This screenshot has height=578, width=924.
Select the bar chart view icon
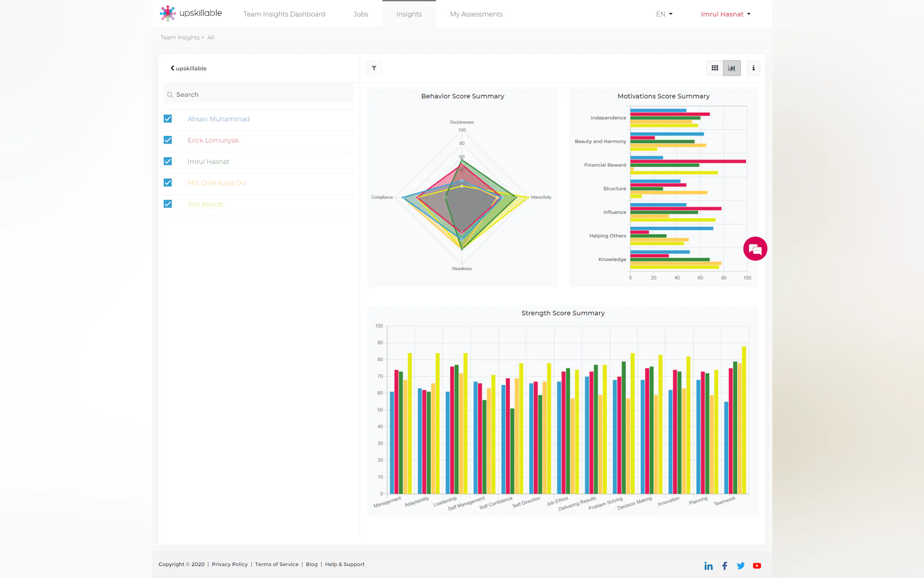tap(732, 68)
